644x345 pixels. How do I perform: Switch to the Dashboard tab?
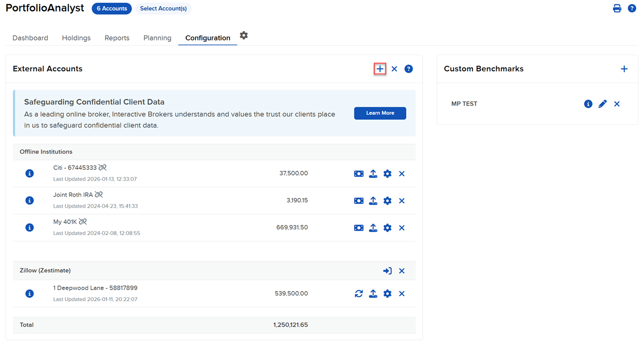[30, 38]
